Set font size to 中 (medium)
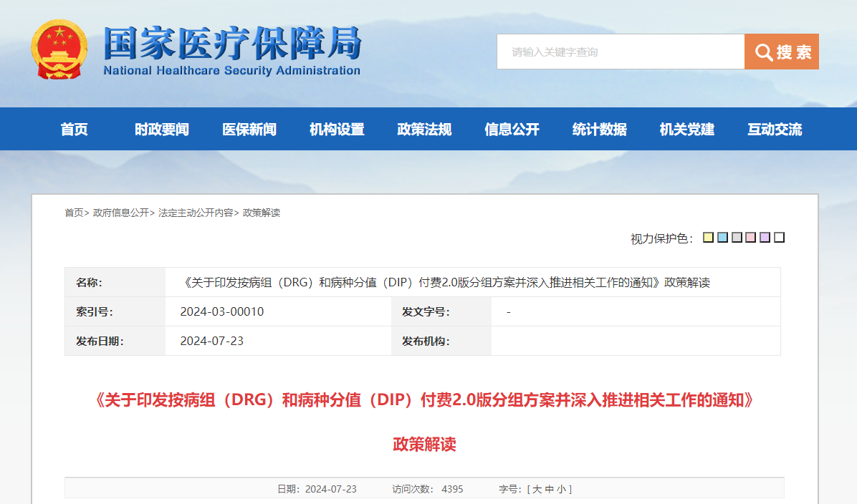The height and width of the screenshot is (504, 857). click(549, 489)
